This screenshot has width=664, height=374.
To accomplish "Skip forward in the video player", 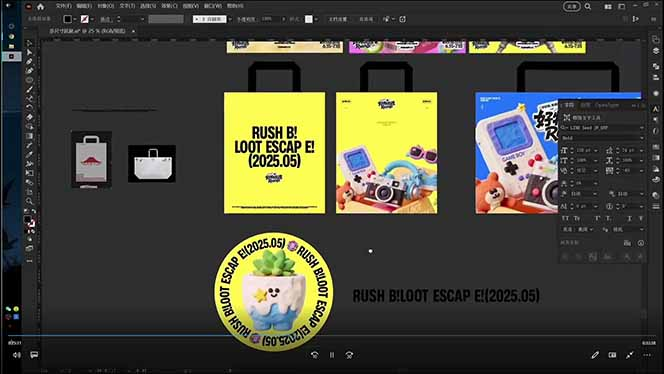I will coord(349,355).
